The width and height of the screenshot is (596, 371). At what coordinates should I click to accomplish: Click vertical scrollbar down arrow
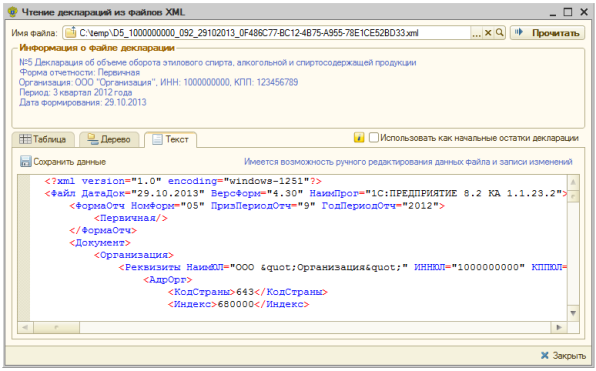click(573, 313)
